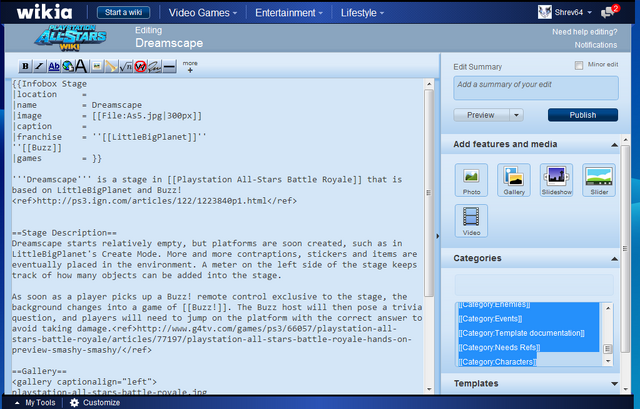Insert signature with timestamp icon
This screenshot has width=640, height=409.
click(154, 66)
